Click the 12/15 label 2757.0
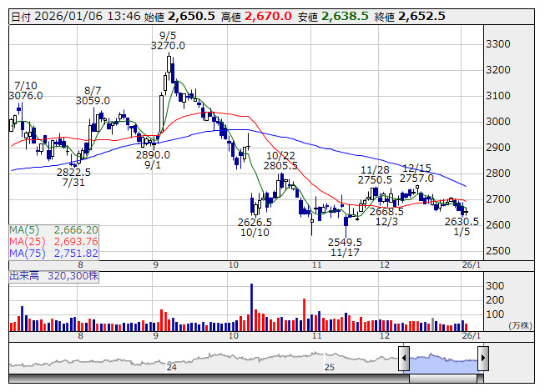545x392 pixels. coord(416,178)
